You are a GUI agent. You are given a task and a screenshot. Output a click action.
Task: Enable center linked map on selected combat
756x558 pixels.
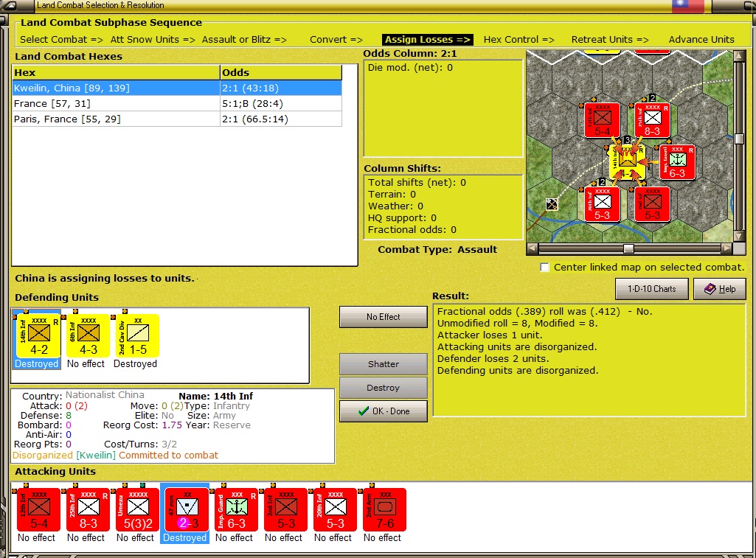(x=545, y=268)
